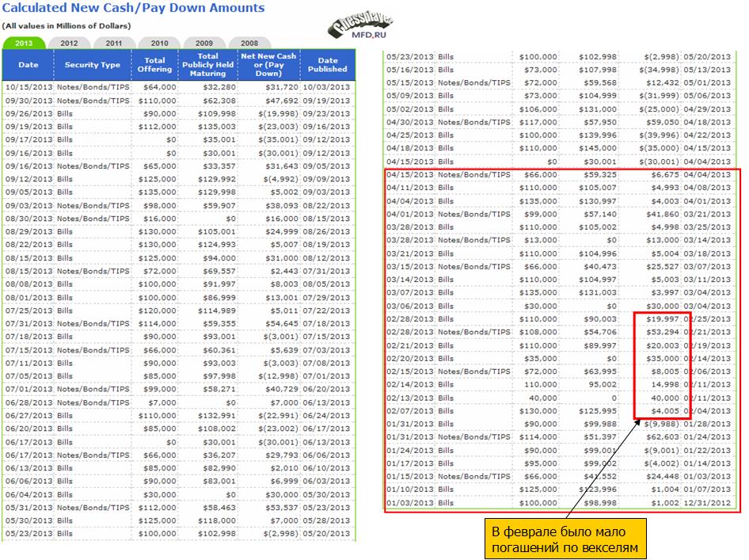Sort by Security Type column header
Screen dimensions: 749x560
coord(93,65)
